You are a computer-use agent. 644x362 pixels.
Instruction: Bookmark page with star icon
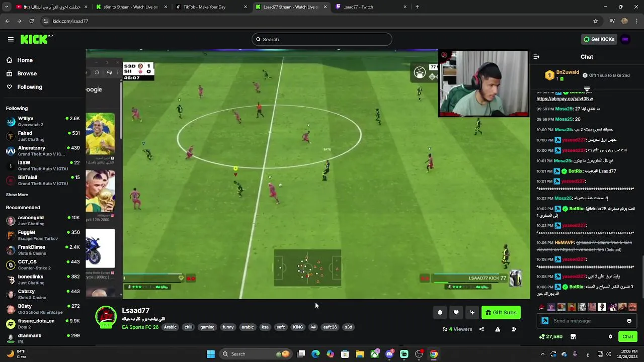[596, 21]
